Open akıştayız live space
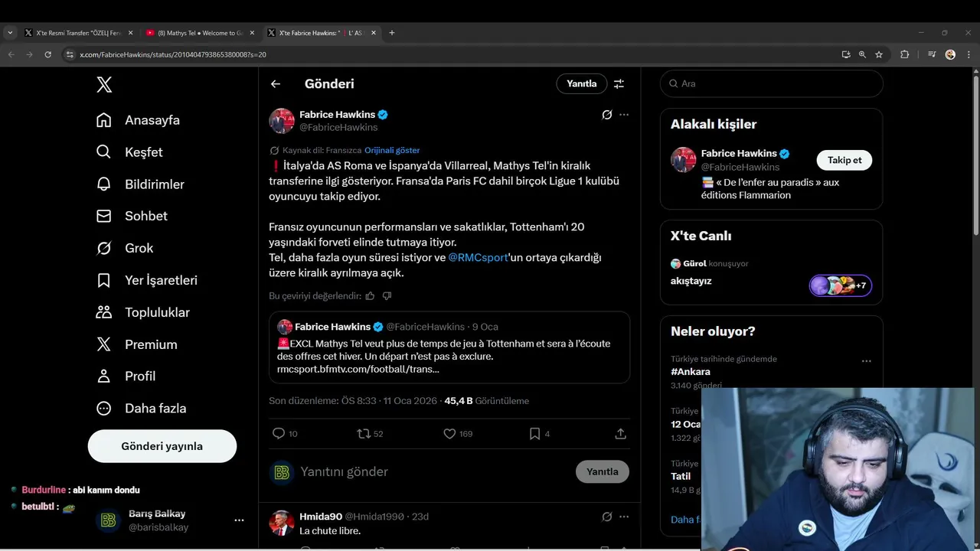This screenshot has width=980, height=551. (691, 282)
